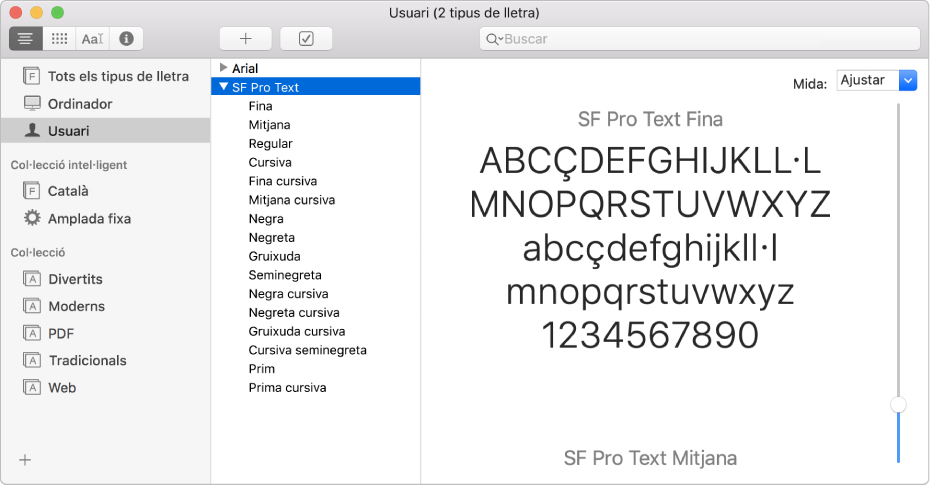Image resolution: width=934 pixels, height=487 pixels.
Task: Click the Divertits collection icon
Action: [32, 279]
